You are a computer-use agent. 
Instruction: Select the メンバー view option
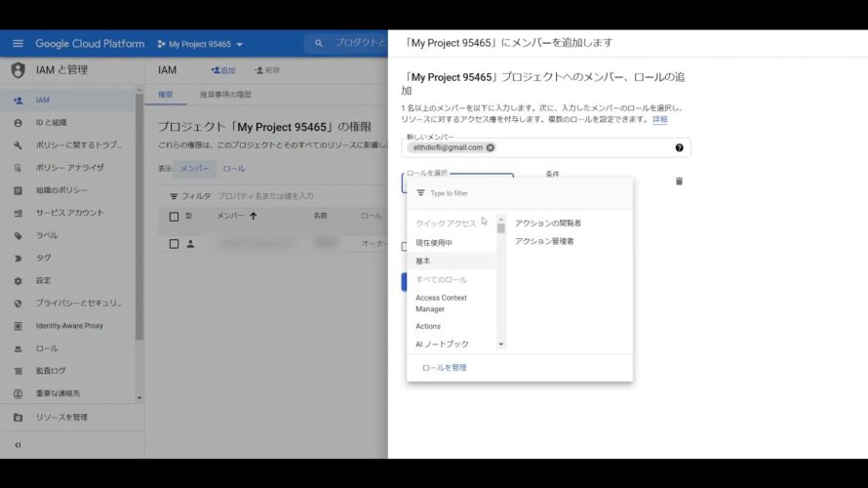click(194, 169)
